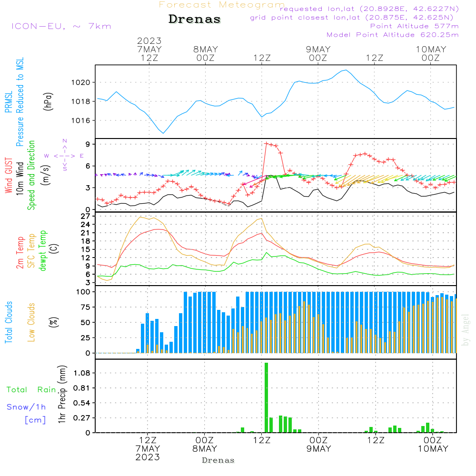The height and width of the screenshot is (476, 476).
Task: Click the tallest precipitation bar after 12Z 8 May
Action: tap(266, 397)
